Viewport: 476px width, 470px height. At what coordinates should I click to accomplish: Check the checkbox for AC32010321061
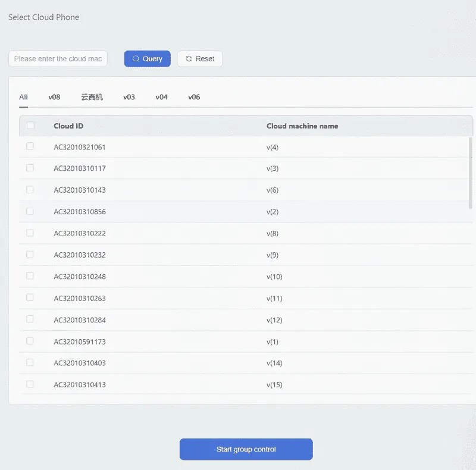coord(30,146)
